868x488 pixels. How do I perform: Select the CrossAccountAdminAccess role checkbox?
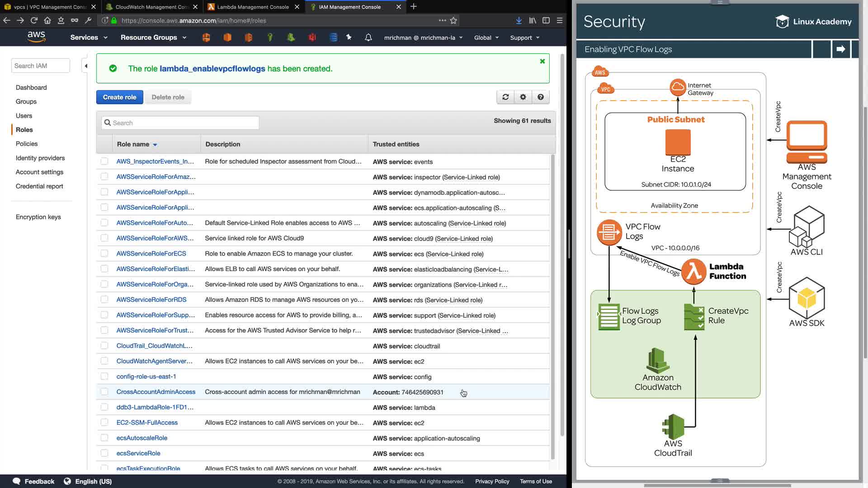(104, 392)
